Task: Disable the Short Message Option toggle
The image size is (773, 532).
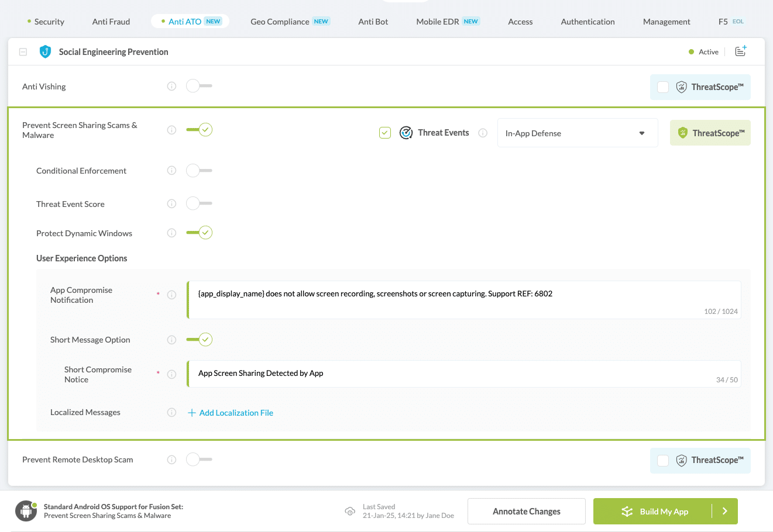Action: [199, 340]
